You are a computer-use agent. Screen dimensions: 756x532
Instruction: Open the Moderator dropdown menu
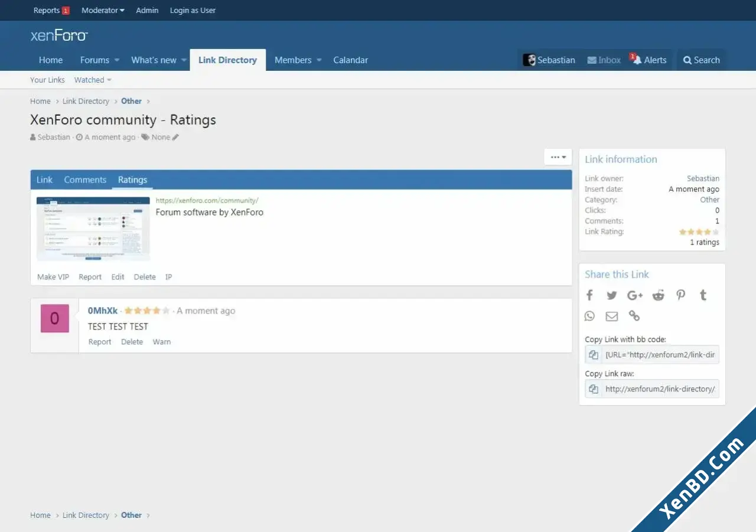[x=103, y=10]
